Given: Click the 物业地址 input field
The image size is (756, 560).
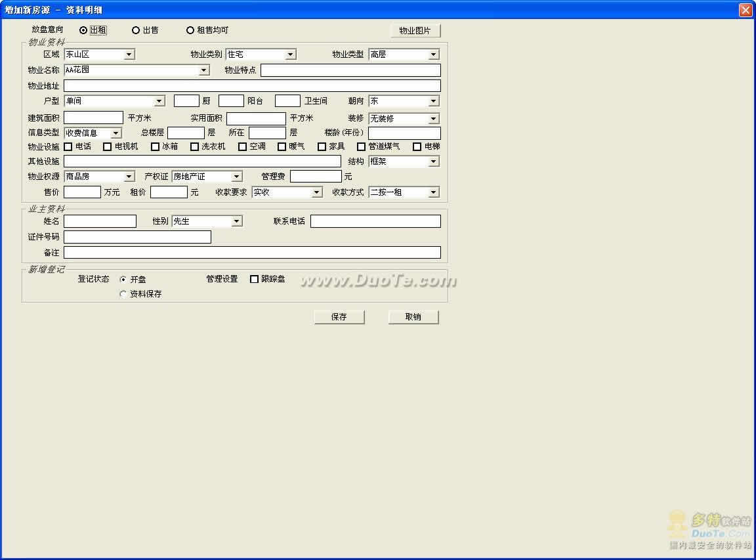Looking at the screenshot, I should click(x=252, y=86).
